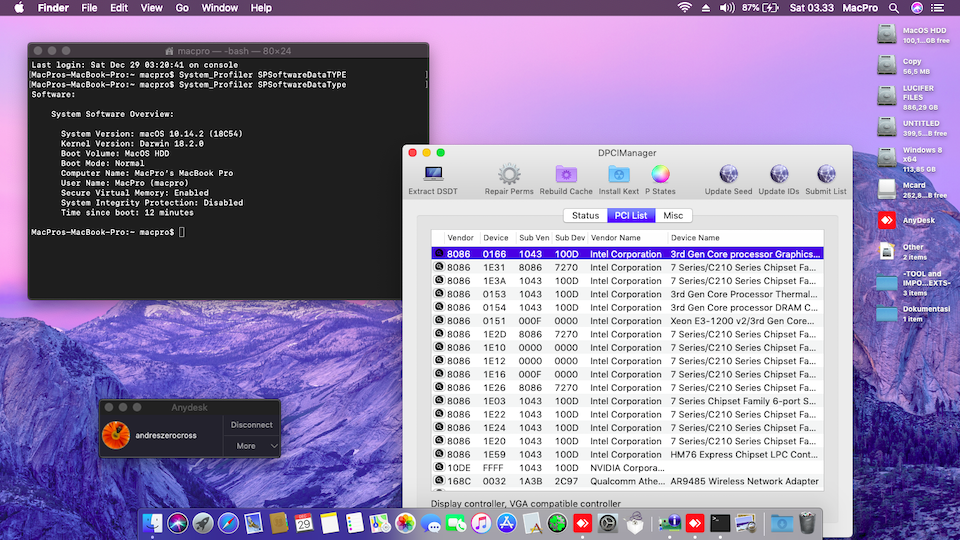The image size is (960, 540).
Task: Select the Mcard drive on desktop
Action: tap(887, 189)
